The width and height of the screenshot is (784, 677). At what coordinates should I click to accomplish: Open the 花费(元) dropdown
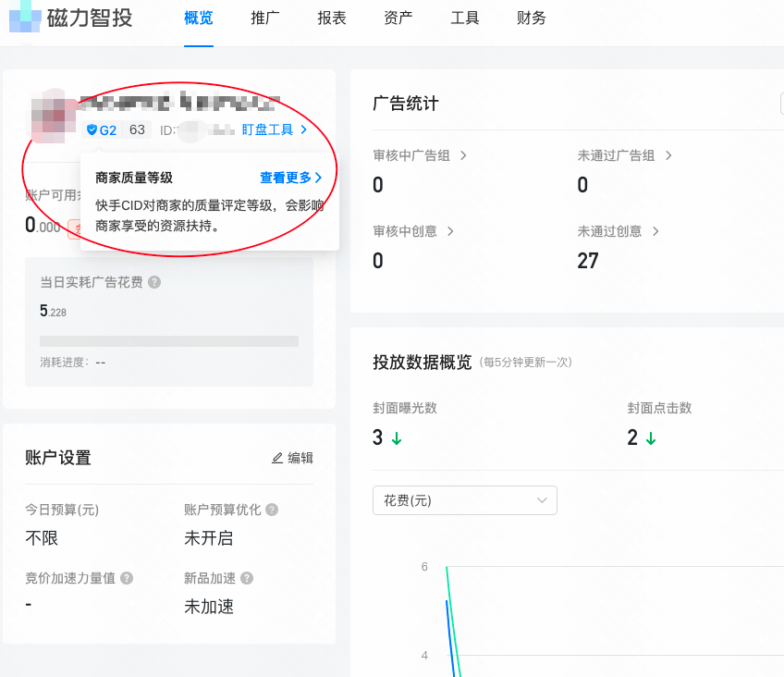(464, 500)
